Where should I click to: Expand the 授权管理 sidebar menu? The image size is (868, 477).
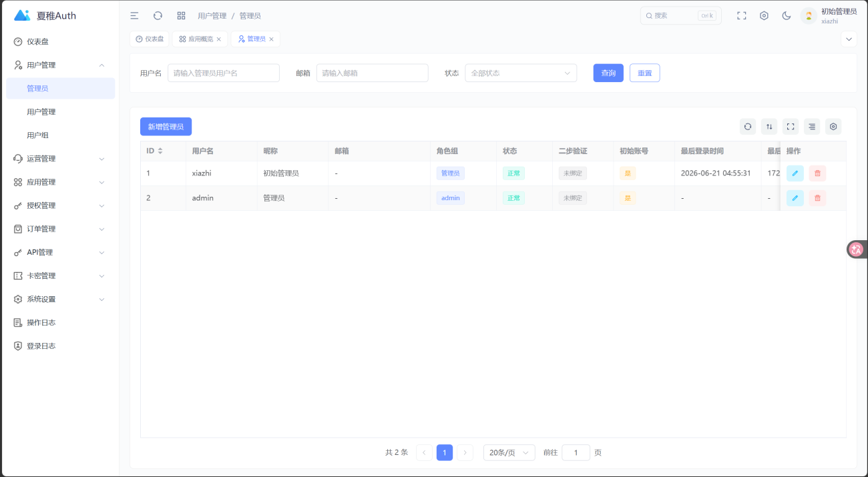click(60, 205)
